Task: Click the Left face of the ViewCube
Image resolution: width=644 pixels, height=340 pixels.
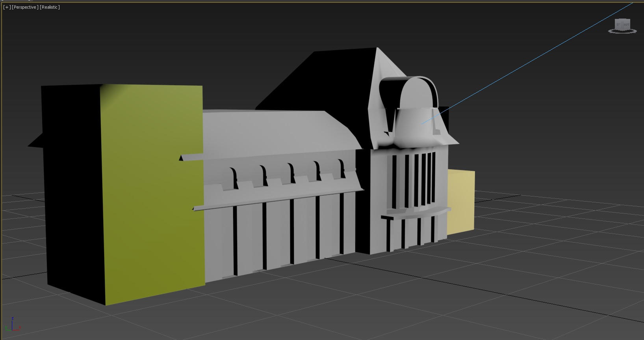Action: click(618, 24)
